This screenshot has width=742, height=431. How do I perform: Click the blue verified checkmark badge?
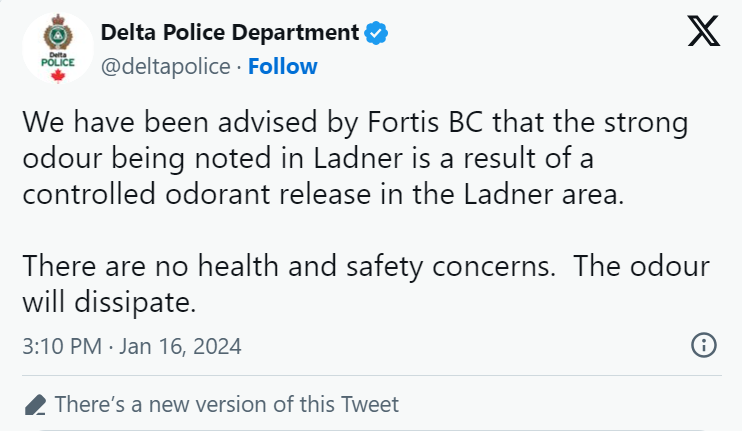pyautogui.click(x=376, y=33)
